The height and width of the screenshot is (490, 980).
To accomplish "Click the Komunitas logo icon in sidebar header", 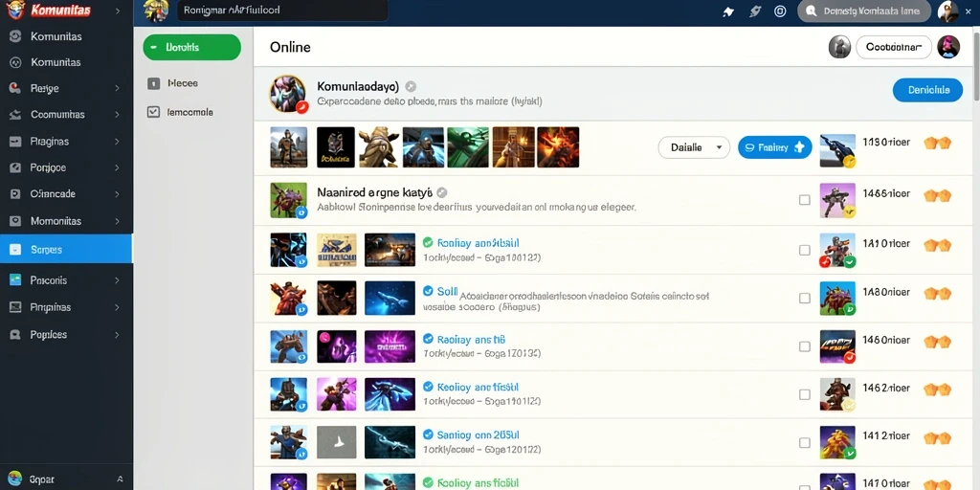I will tap(14, 11).
